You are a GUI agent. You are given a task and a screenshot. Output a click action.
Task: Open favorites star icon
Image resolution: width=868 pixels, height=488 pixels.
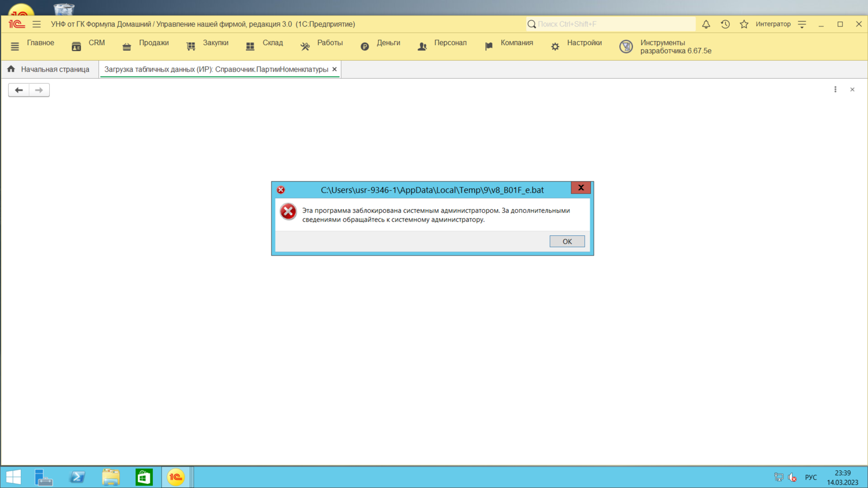744,24
